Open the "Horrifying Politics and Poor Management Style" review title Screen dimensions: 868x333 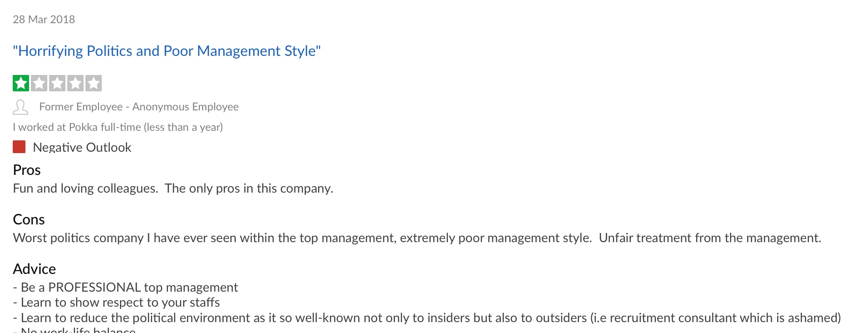coord(167,51)
